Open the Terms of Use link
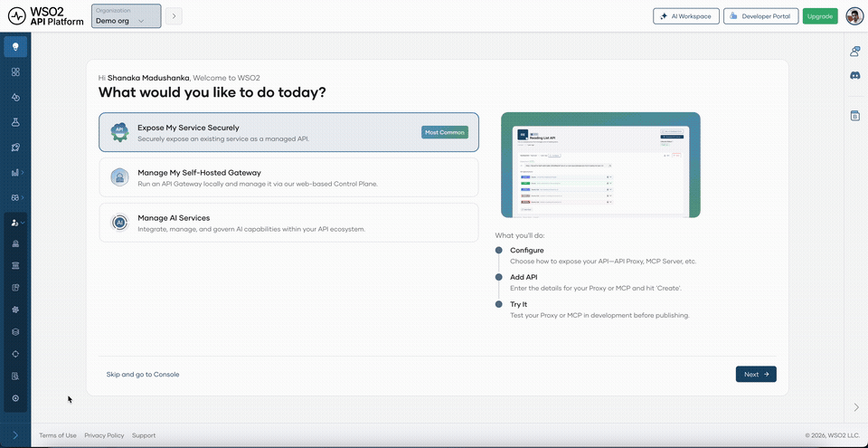The image size is (868, 448). [58, 435]
